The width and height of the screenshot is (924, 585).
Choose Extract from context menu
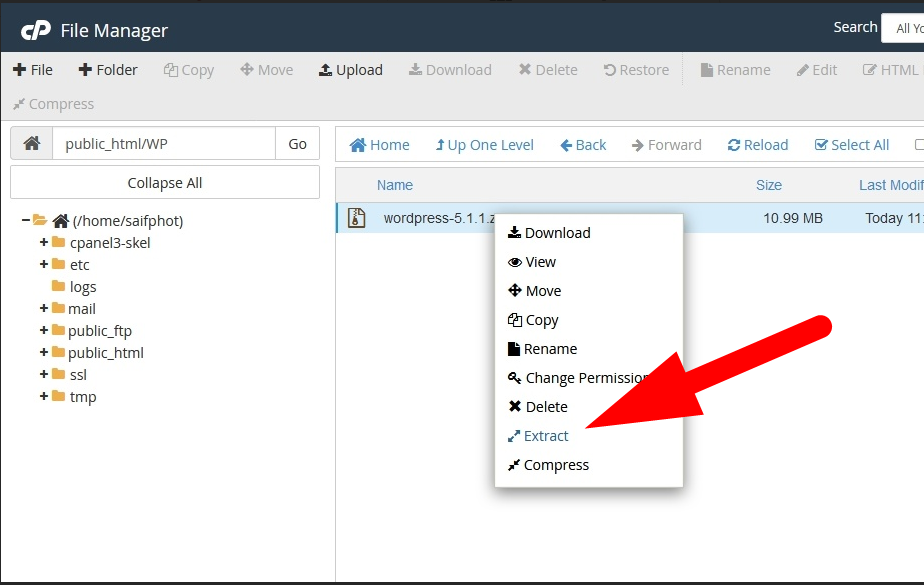[x=538, y=436]
